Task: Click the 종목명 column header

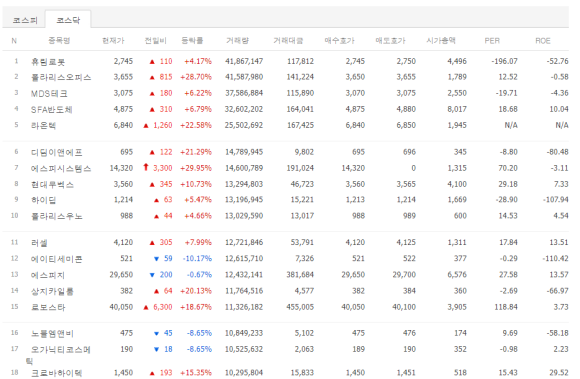Action: pyautogui.click(x=59, y=40)
